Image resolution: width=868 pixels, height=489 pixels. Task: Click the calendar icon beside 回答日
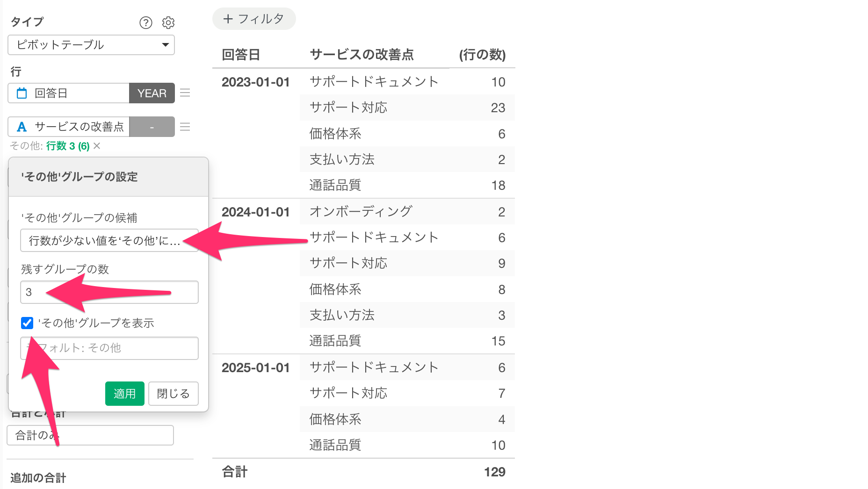[22, 93]
